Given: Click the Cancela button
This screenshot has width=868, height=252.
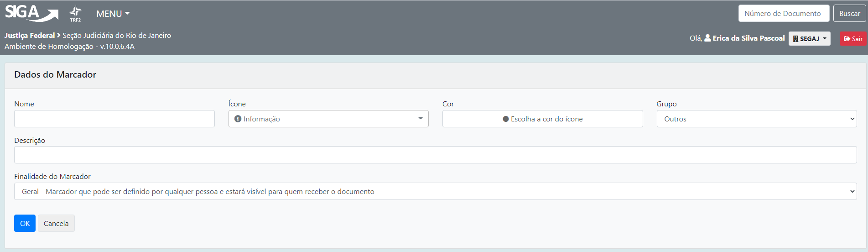Looking at the screenshot, I should pyautogui.click(x=56, y=223).
